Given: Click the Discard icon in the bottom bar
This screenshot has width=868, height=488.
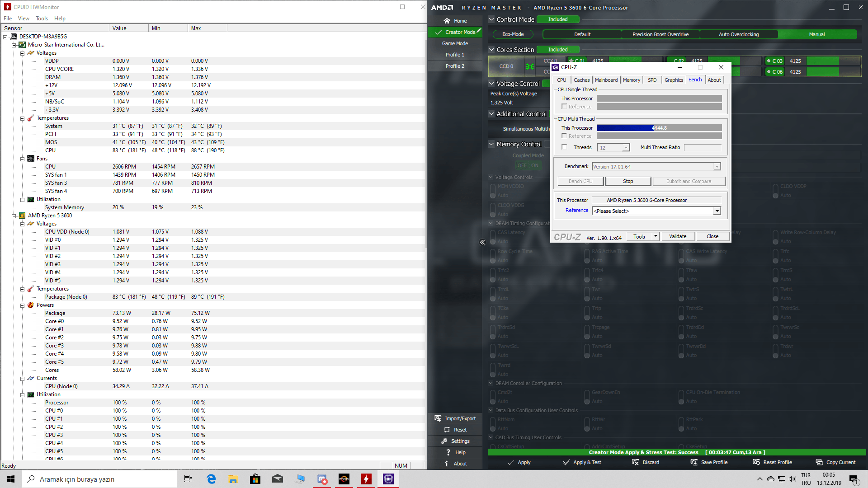Looking at the screenshot, I should pos(635,462).
